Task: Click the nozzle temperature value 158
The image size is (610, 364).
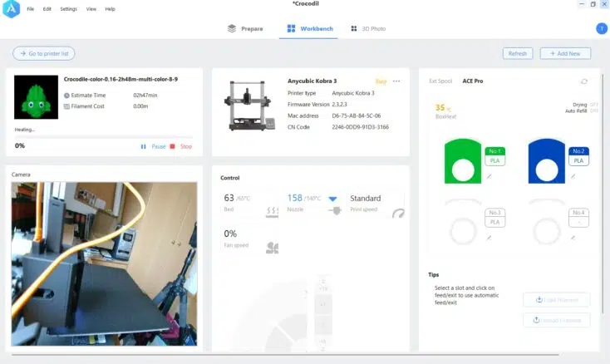Action: pos(294,198)
